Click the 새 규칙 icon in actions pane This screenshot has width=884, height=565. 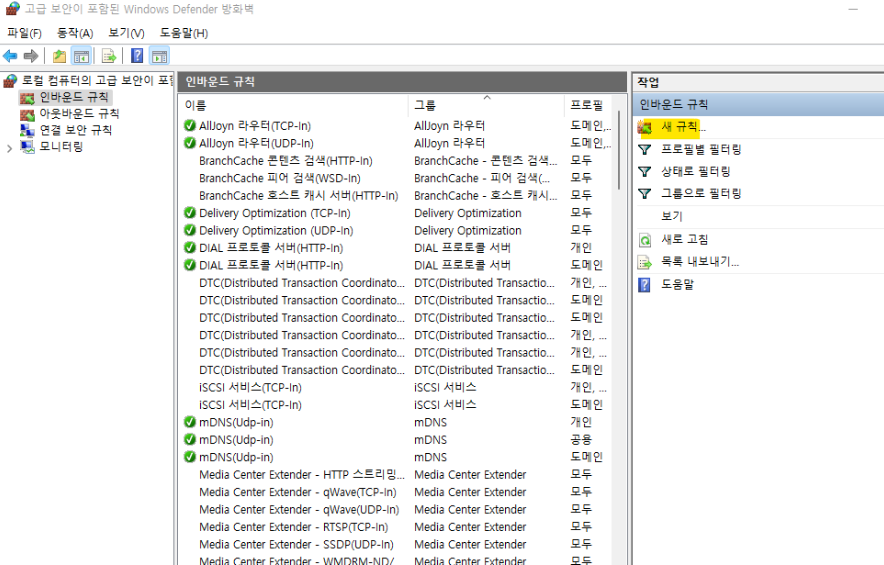tap(645, 127)
